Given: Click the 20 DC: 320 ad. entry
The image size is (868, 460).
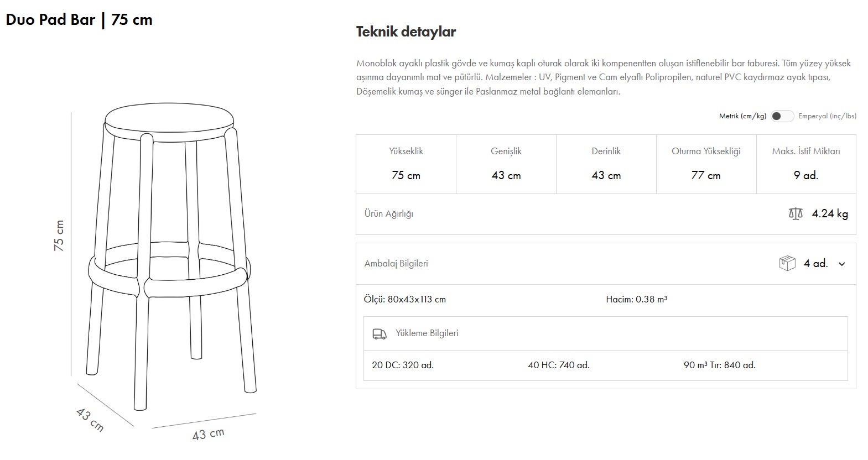Looking at the screenshot, I should (403, 365).
